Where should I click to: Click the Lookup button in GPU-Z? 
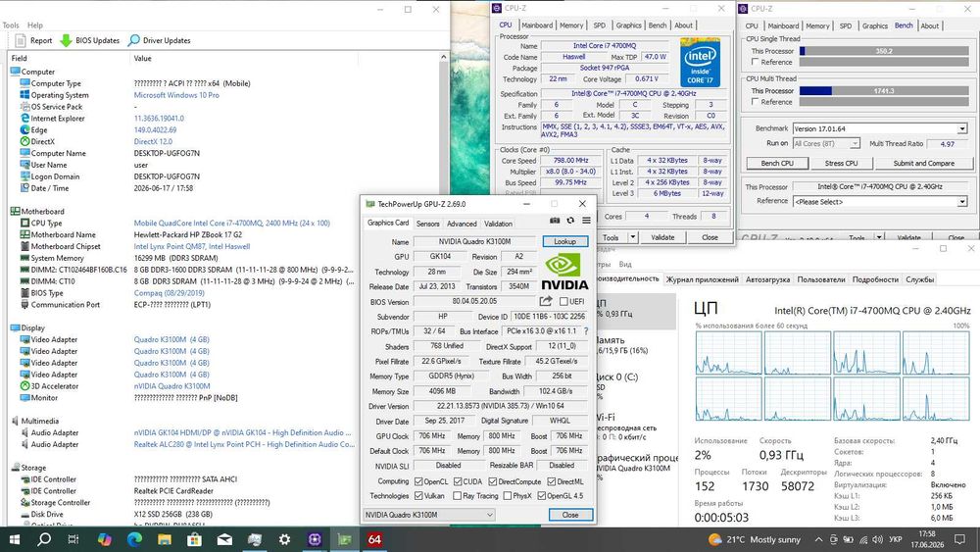(x=565, y=241)
